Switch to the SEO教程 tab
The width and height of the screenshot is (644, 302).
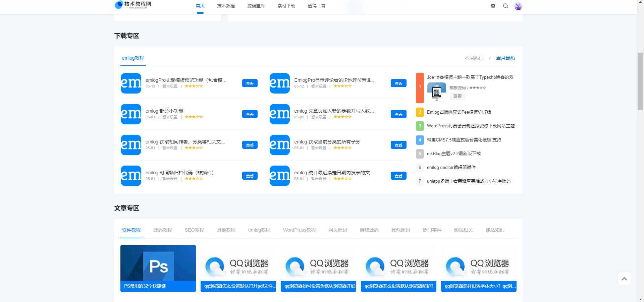tap(194, 230)
